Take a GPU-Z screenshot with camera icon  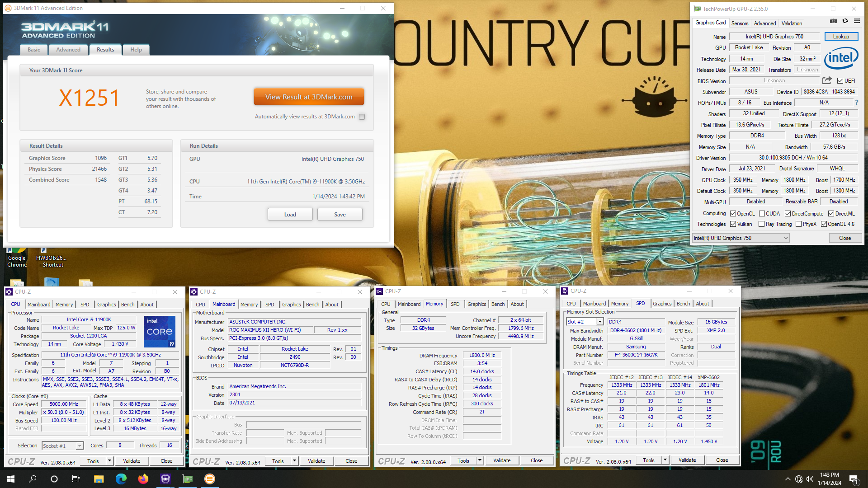[x=834, y=21]
